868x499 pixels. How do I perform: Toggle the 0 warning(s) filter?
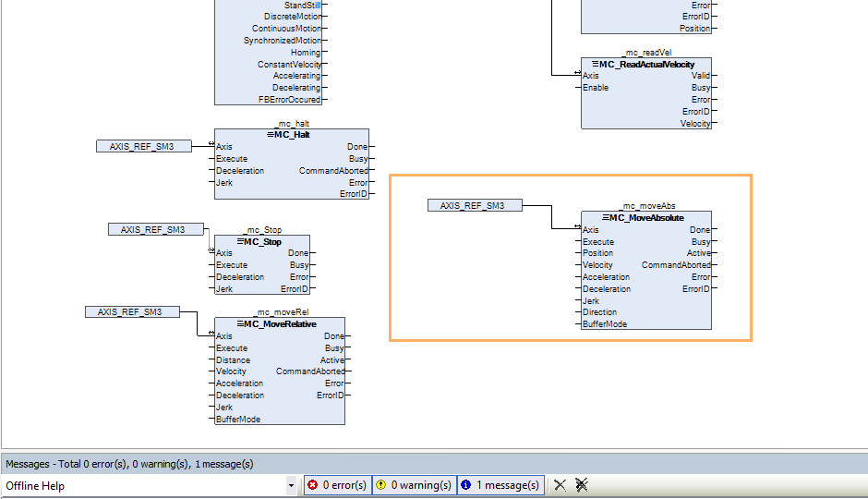pos(413,485)
